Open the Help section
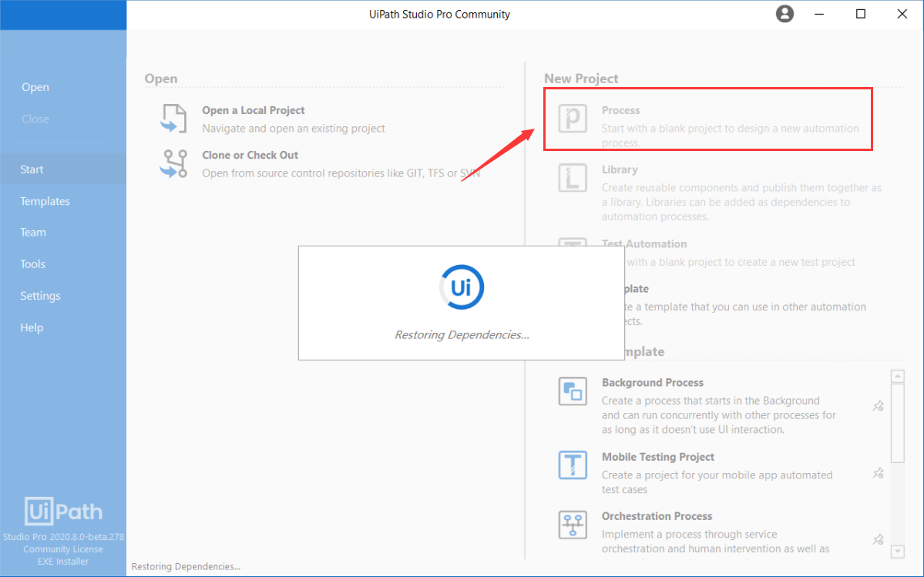 [32, 327]
